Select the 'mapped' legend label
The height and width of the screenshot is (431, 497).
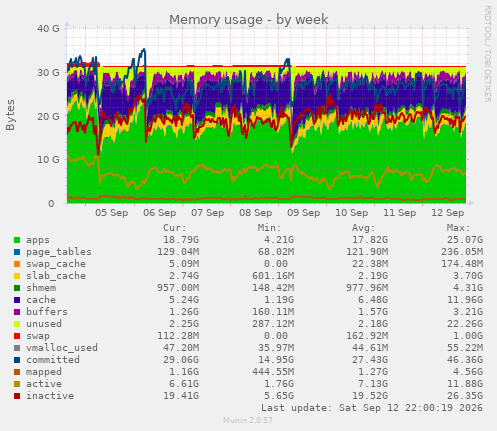tap(44, 372)
